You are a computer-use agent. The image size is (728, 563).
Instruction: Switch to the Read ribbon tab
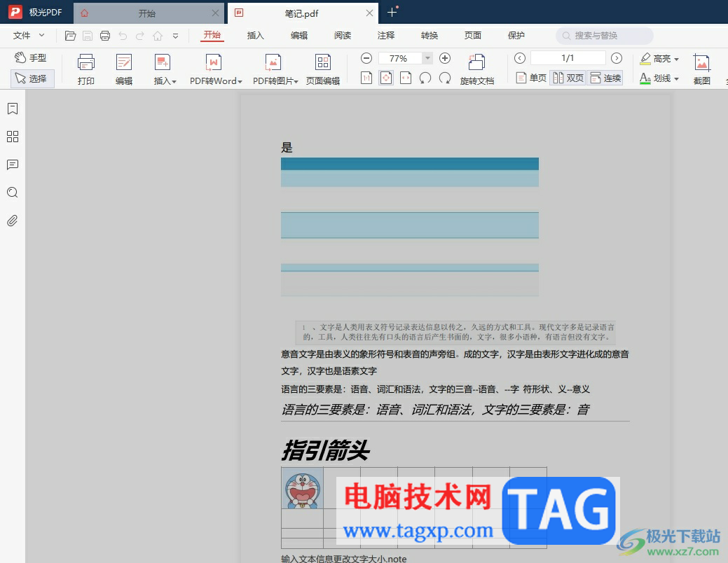point(343,35)
